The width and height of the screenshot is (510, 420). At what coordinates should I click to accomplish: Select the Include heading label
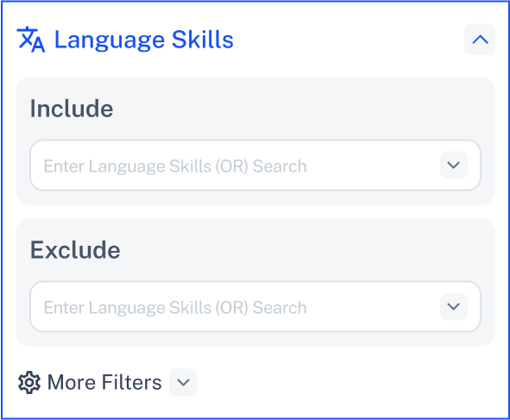point(72,109)
